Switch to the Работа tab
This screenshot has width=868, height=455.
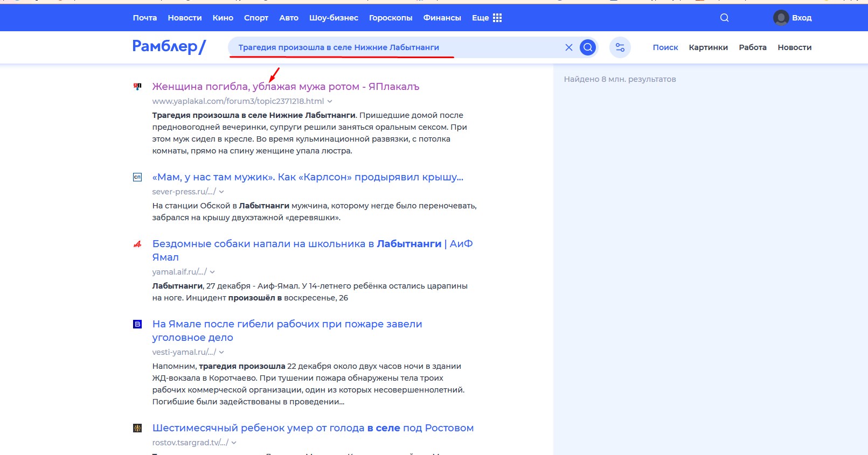753,47
